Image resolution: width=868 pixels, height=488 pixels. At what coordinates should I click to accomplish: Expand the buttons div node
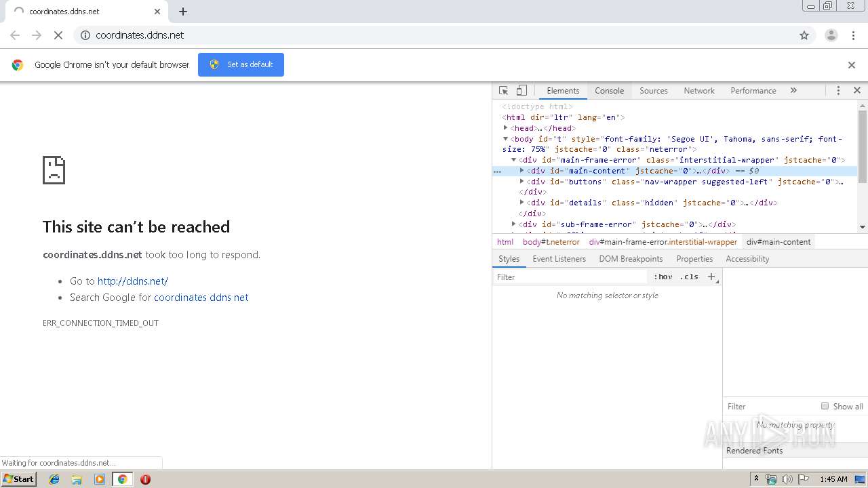point(522,181)
